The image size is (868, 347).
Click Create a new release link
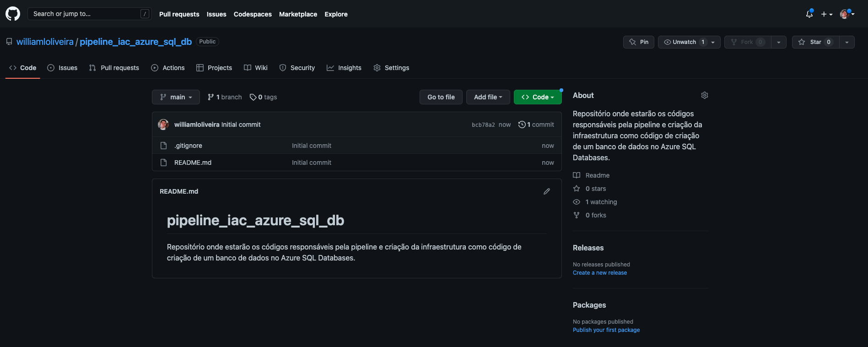pos(599,273)
